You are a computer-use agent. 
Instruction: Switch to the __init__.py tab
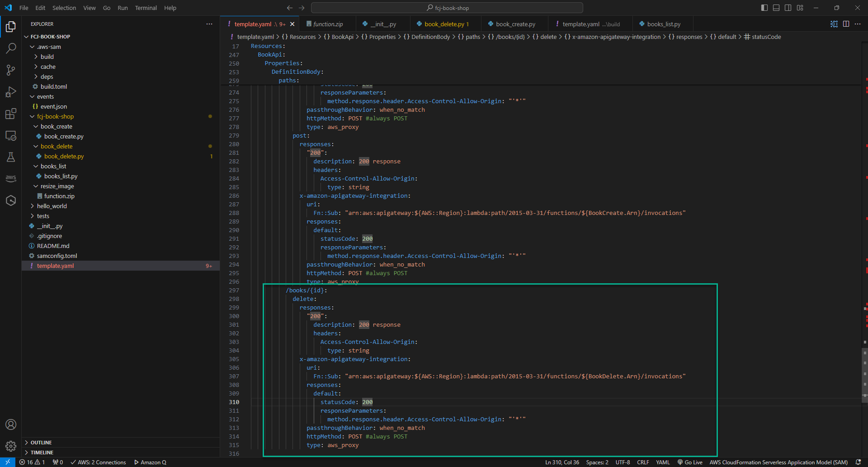[x=382, y=24]
